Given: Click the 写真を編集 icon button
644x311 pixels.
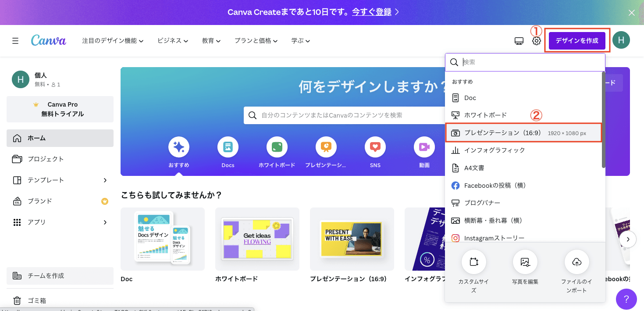Looking at the screenshot, I should click(x=525, y=262).
